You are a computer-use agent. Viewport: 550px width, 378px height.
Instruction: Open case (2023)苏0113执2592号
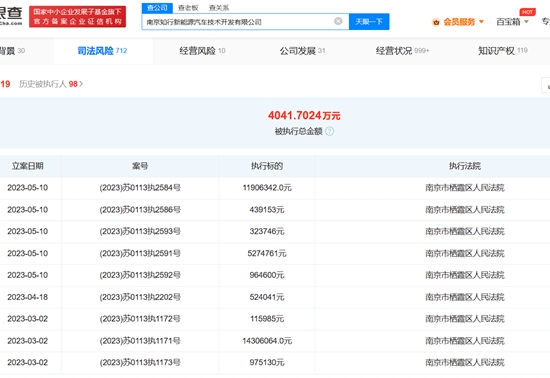point(140,275)
